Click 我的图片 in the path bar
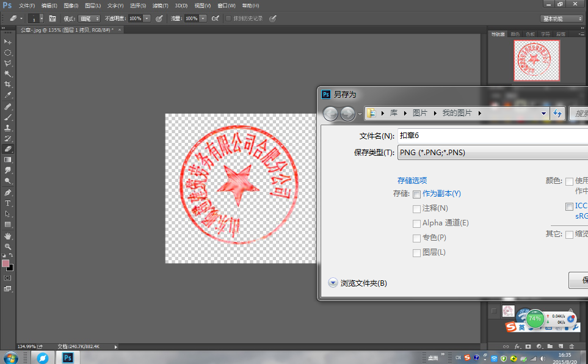588x364 pixels. pos(458,114)
